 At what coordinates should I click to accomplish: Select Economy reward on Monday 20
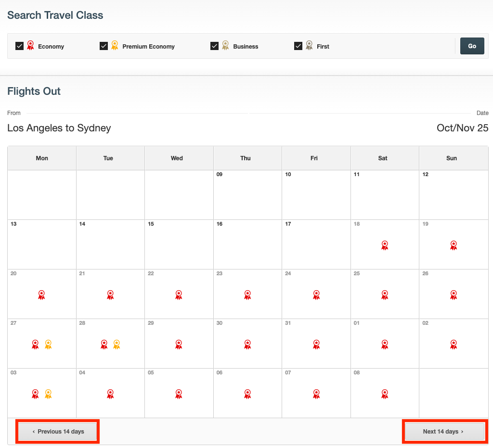point(41,295)
